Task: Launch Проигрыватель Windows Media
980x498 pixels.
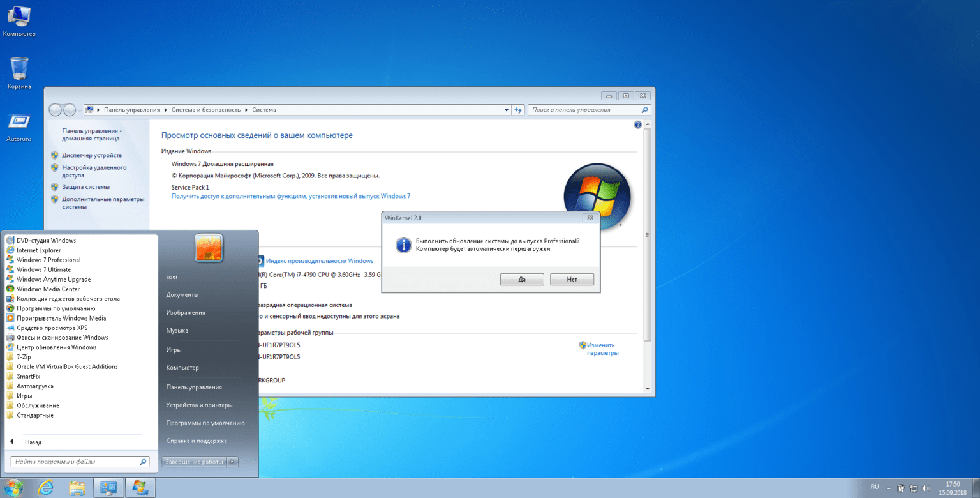Action: 61,318
